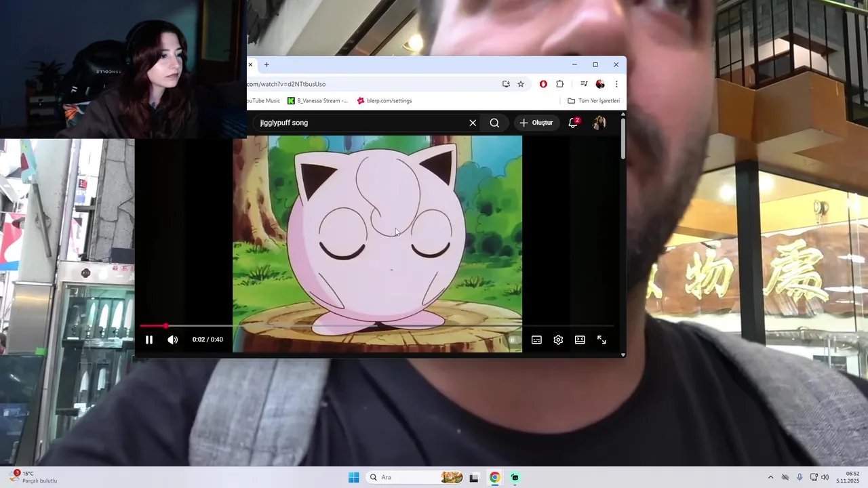Open microphone tray icon
The image size is (868, 488).
(800, 477)
